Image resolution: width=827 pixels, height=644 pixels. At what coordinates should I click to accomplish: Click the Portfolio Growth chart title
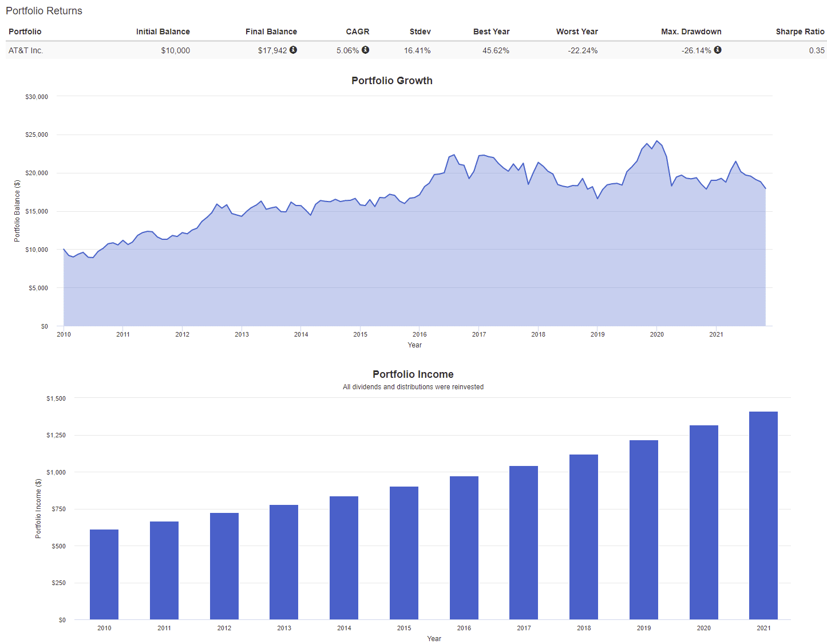point(391,81)
